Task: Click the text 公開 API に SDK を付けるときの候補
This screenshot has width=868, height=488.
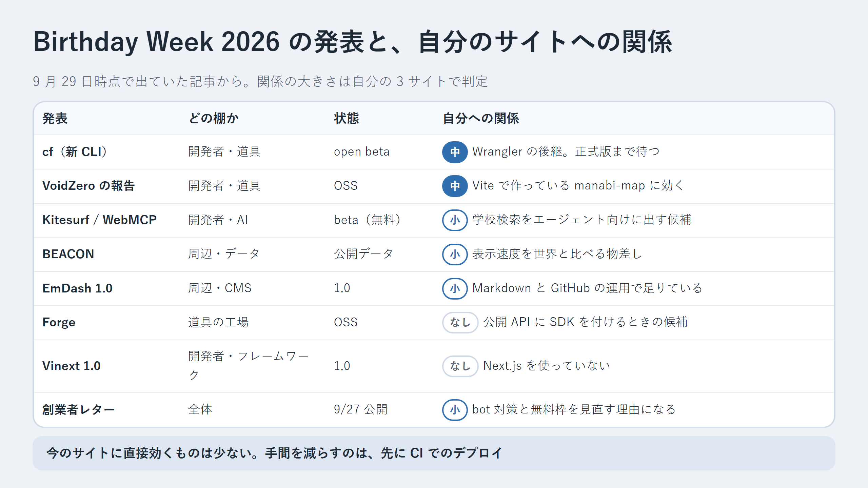Action: point(586,322)
